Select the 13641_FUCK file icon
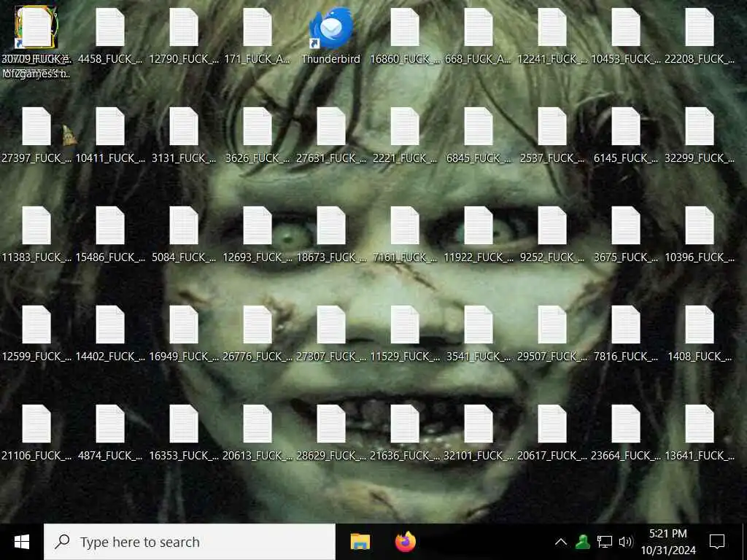Image resolution: width=747 pixels, height=560 pixels. click(700, 424)
